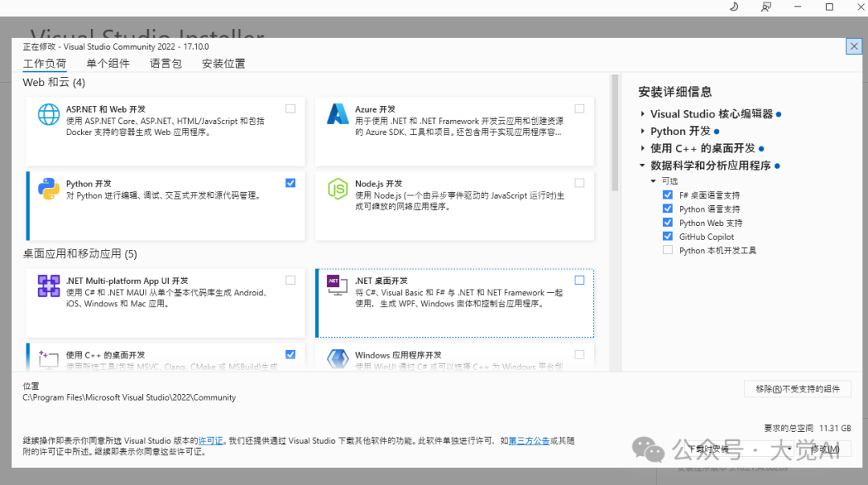Uncheck the Python 开发 workload checkbox

pos(290,183)
